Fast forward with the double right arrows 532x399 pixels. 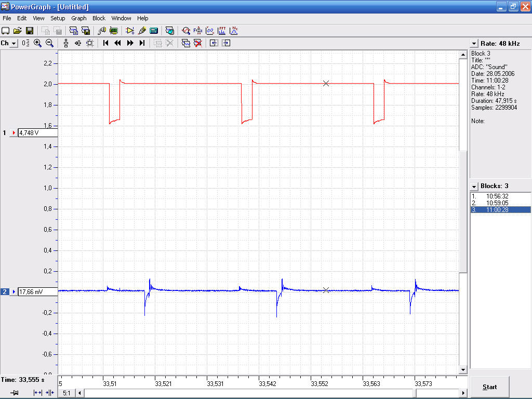click(x=130, y=43)
